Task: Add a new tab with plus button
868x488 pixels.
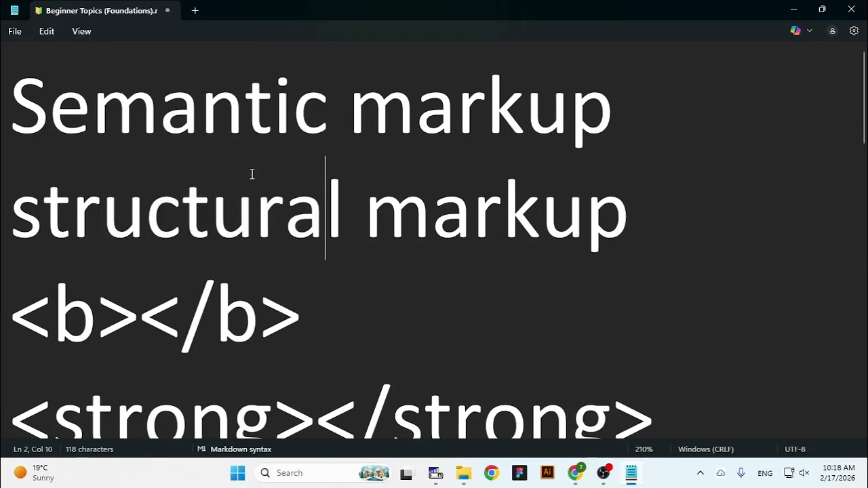Action: 195,10
